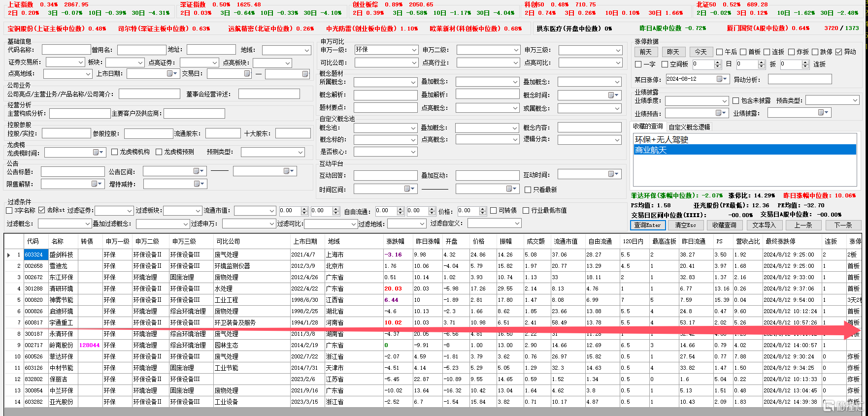This screenshot has width=868, height=416.
Task: Open calendar picker for 交易日 end date
Action: [306, 74]
